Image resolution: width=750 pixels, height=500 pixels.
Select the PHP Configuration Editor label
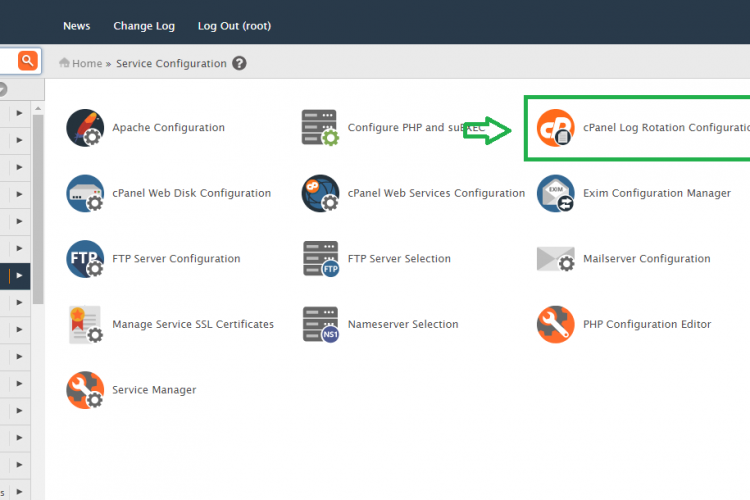[x=647, y=324]
